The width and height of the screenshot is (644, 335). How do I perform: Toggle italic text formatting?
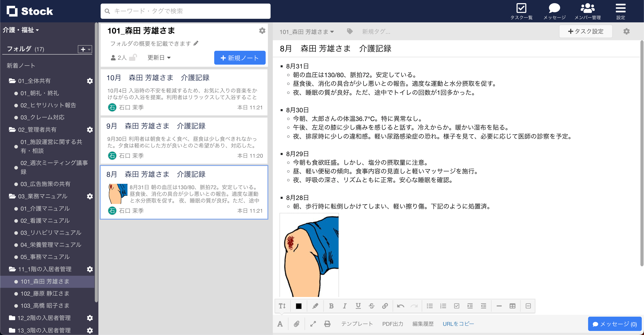point(345,306)
